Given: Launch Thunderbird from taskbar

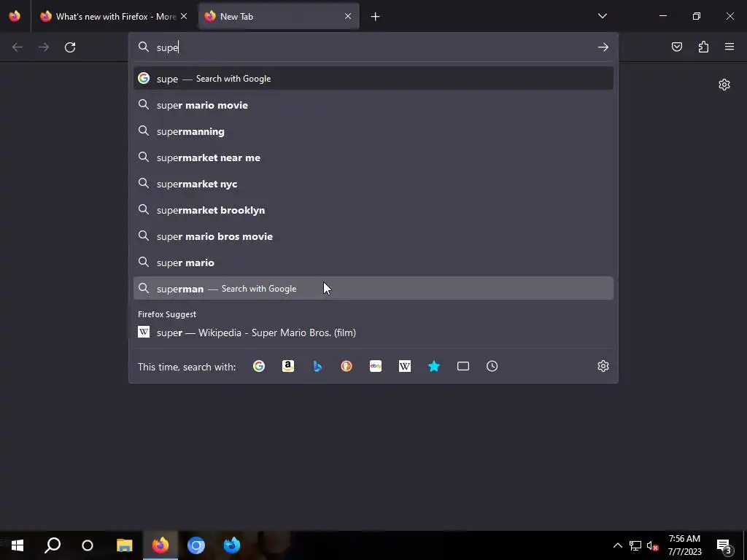Looking at the screenshot, I should (x=232, y=545).
